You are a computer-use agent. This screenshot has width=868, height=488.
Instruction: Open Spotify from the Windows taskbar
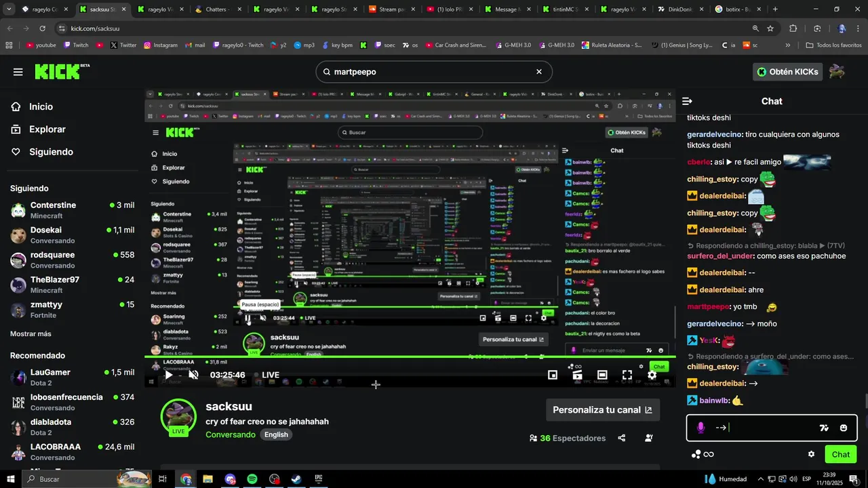[x=252, y=479]
